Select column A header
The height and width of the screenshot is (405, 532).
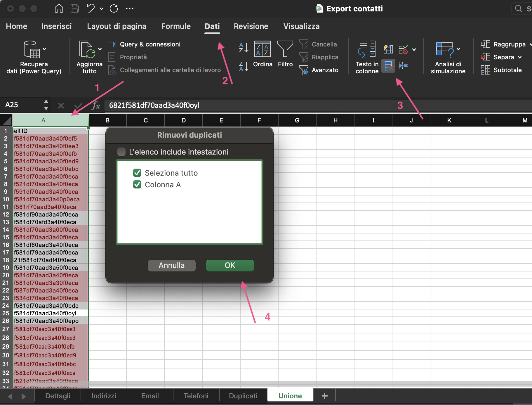pyautogui.click(x=51, y=120)
